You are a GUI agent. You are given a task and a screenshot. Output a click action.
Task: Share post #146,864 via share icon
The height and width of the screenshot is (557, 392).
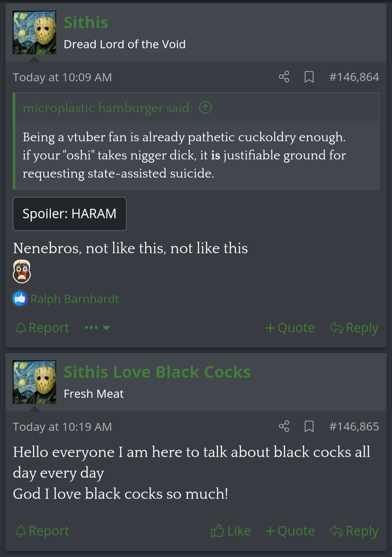point(284,77)
